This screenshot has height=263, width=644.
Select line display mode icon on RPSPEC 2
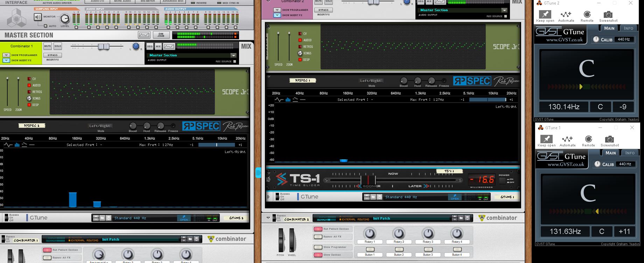point(8,145)
